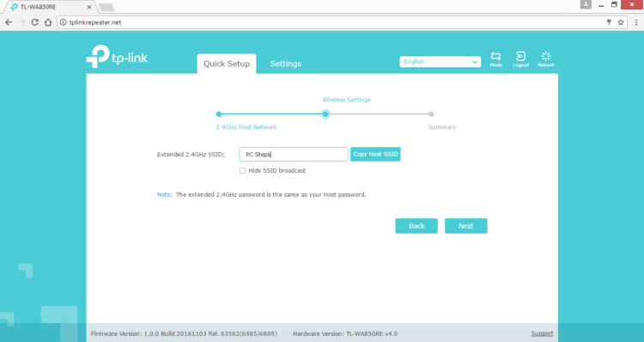Click the Summary step label

[x=442, y=127]
